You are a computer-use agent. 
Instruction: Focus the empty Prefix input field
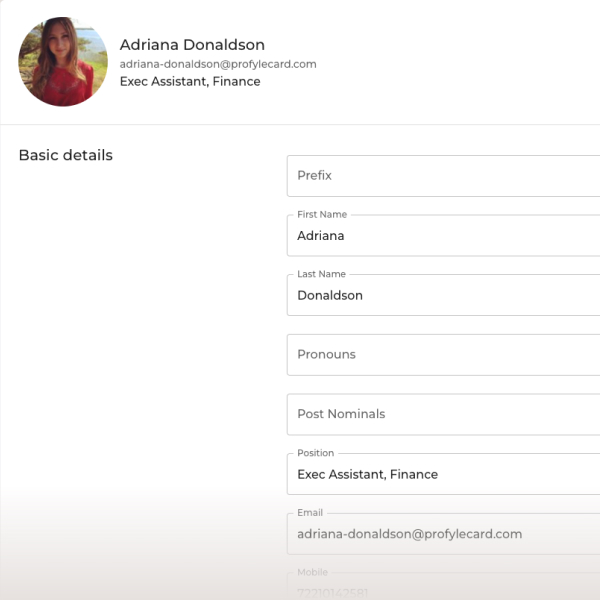pyautogui.click(x=443, y=176)
